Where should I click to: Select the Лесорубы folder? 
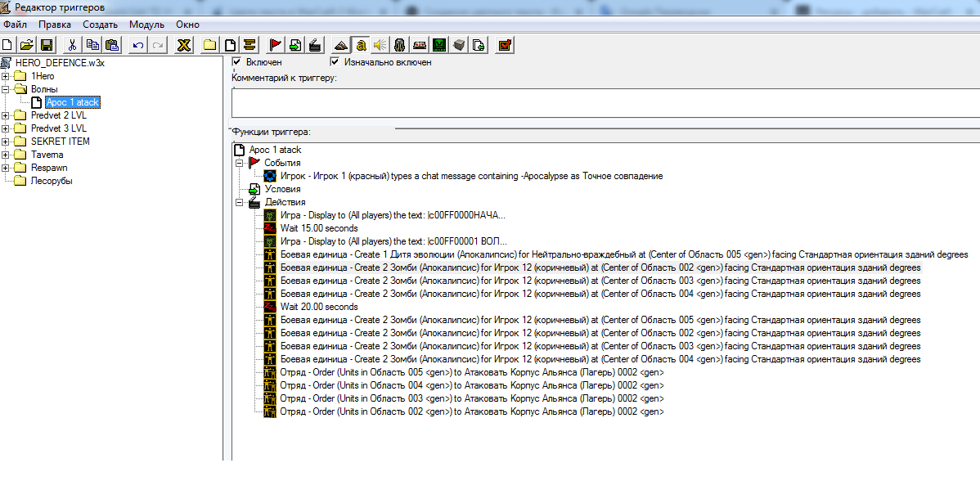[52, 181]
